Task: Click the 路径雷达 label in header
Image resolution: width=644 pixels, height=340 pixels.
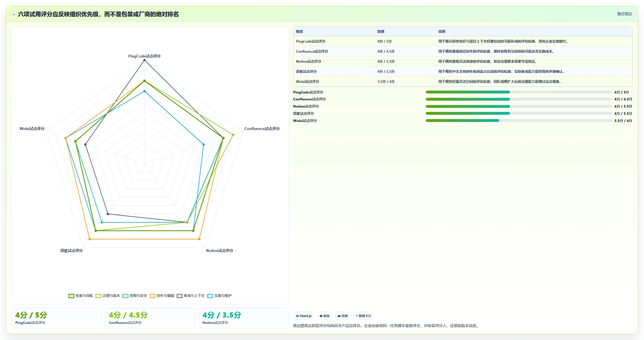Action: pos(624,14)
